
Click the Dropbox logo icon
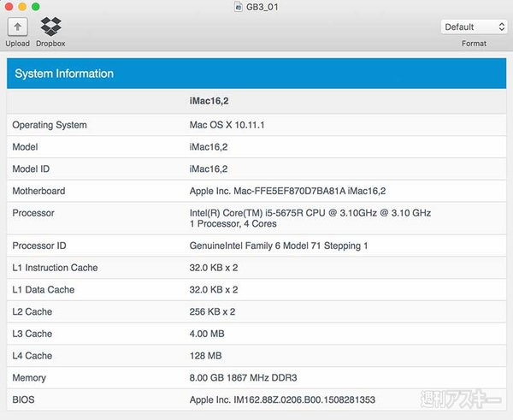(50, 27)
